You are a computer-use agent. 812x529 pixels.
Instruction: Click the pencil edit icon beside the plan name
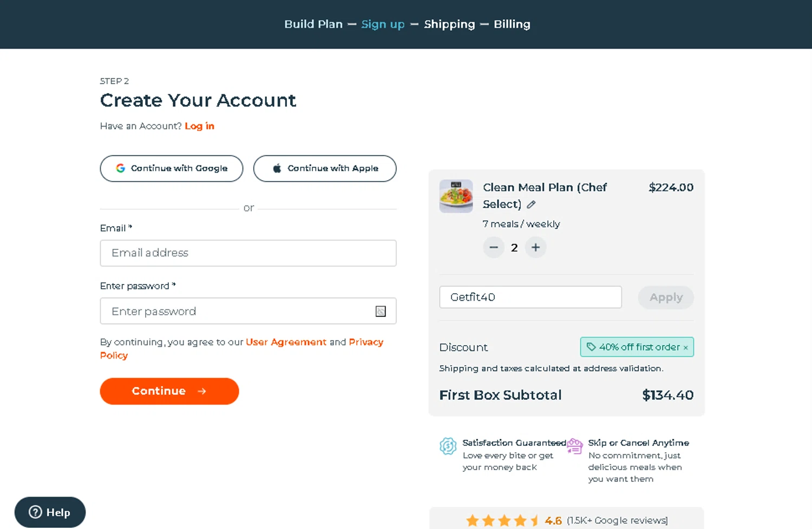tap(532, 204)
